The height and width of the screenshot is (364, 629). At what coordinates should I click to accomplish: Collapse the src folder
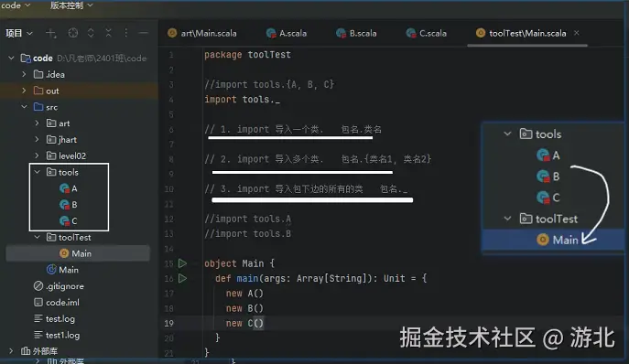click(x=24, y=107)
